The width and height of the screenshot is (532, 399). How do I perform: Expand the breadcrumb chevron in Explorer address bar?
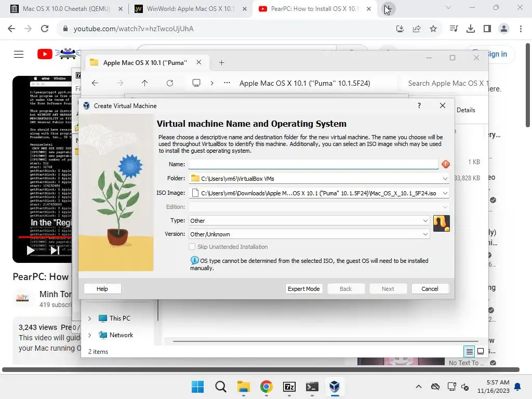pos(212,83)
